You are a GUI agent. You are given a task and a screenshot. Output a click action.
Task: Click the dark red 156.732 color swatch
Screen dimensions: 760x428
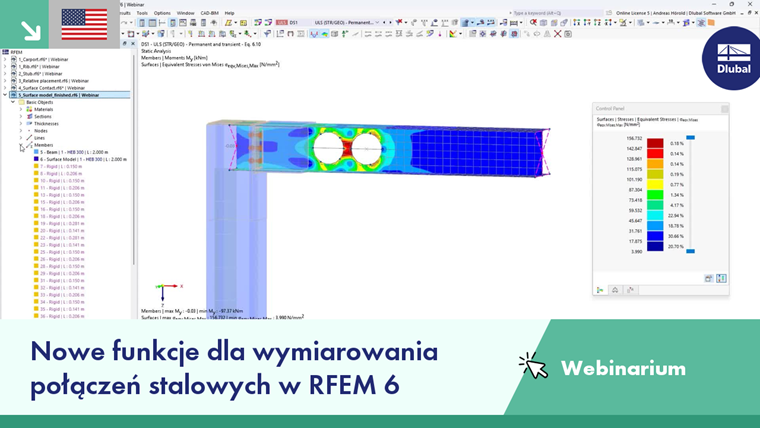tap(655, 143)
